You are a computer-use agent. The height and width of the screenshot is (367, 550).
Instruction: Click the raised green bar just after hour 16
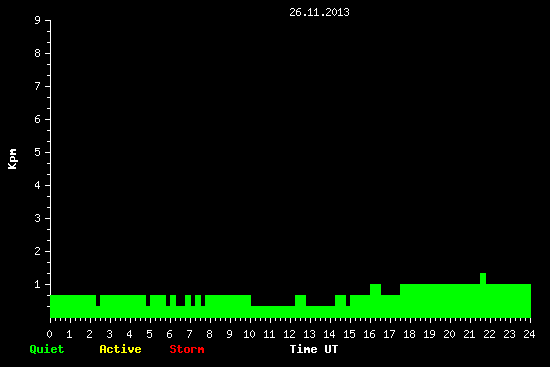click(x=375, y=289)
